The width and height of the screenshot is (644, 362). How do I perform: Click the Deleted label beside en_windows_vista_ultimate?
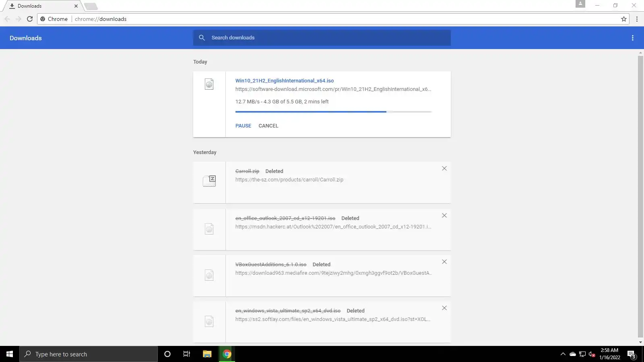[x=356, y=311]
